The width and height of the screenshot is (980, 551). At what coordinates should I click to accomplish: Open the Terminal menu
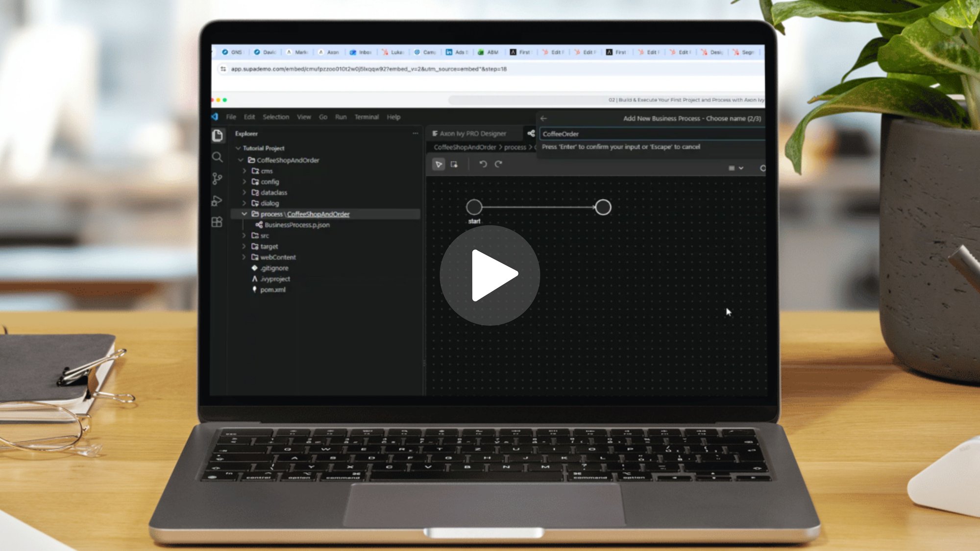point(367,117)
